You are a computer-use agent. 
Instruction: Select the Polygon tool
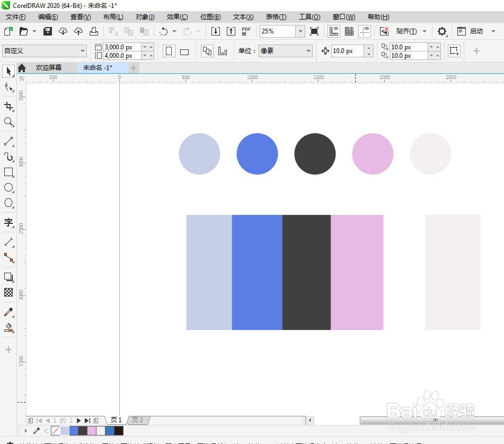pyautogui.click(x=8, y=203)
